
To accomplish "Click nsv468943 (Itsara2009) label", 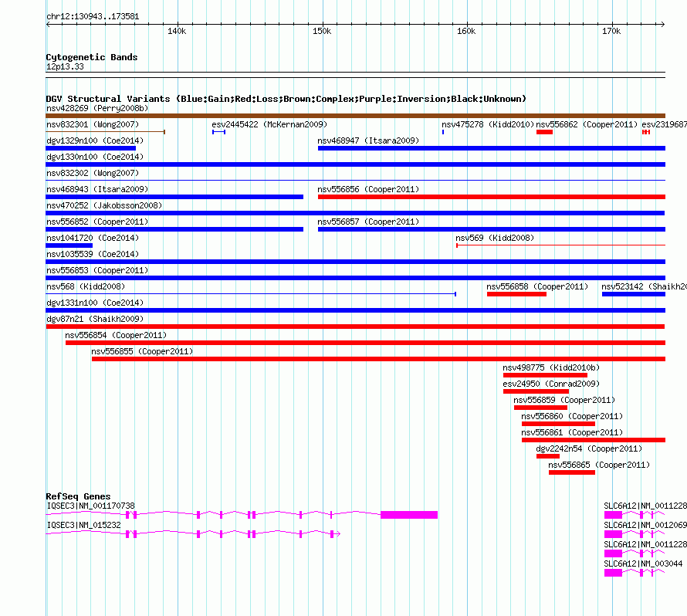I will tap(97, 189).
